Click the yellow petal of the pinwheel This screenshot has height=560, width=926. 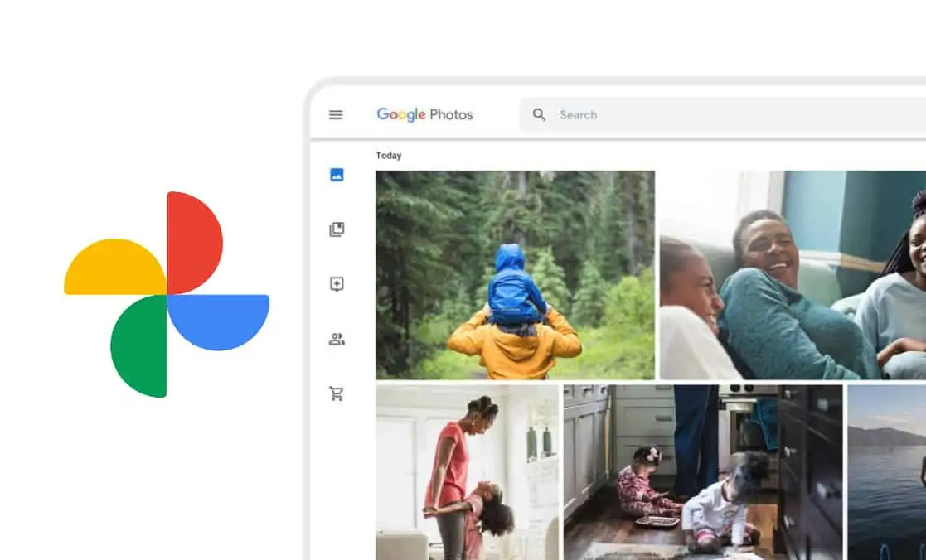click(117, 268)
